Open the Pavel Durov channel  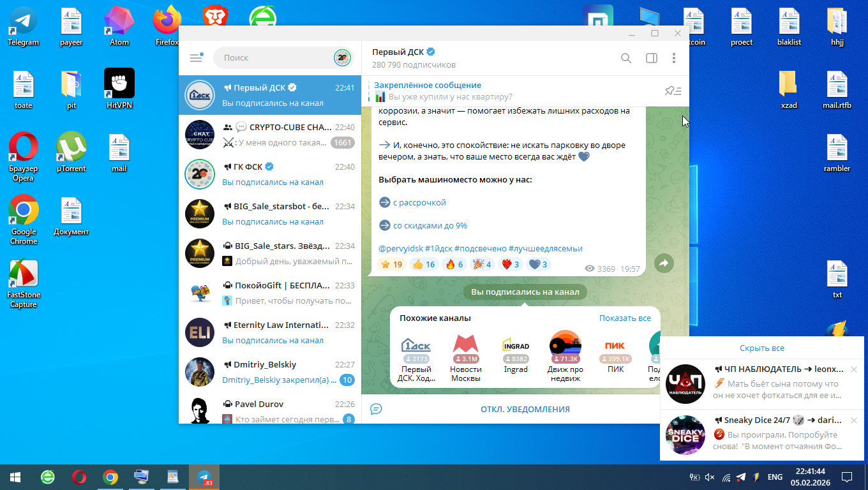click(270, 409)
